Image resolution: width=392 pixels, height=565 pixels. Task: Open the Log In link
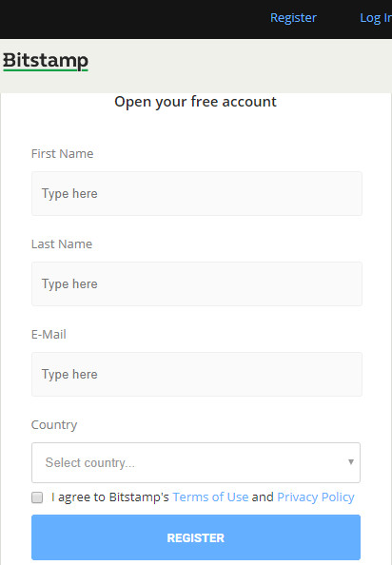(x=376, y=18)
